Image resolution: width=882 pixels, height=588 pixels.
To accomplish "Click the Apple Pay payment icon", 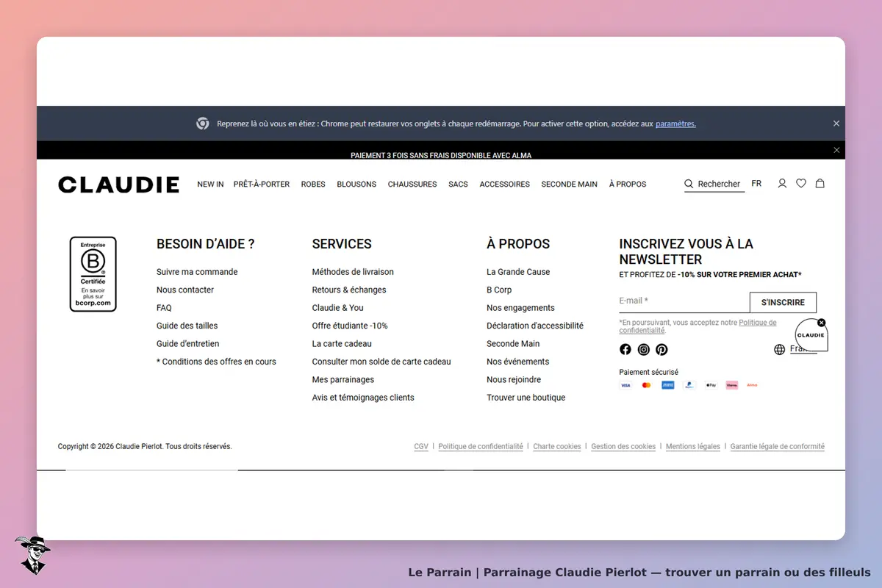I will [x=711, y=385].
